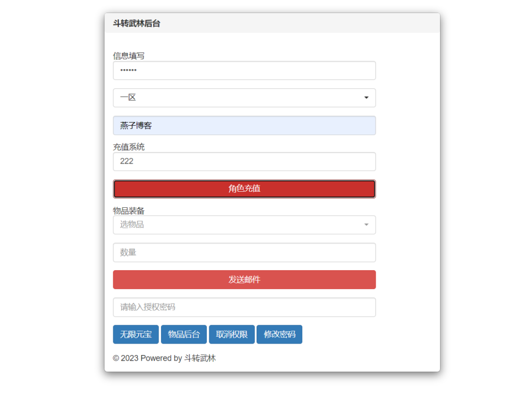The image size is (532, 395).
Task: Click the 请输入授权密码 authorization field
Action: (x=244, y=307)
